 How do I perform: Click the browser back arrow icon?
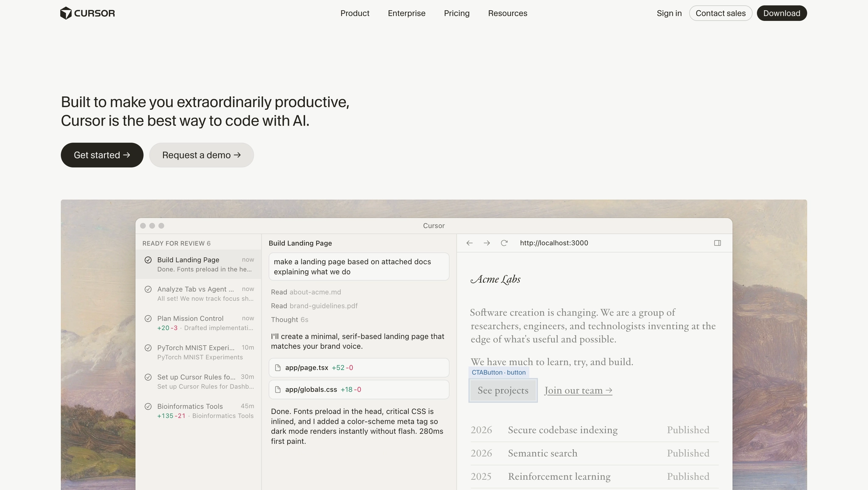pyautogui.click(x=469, y=243)
